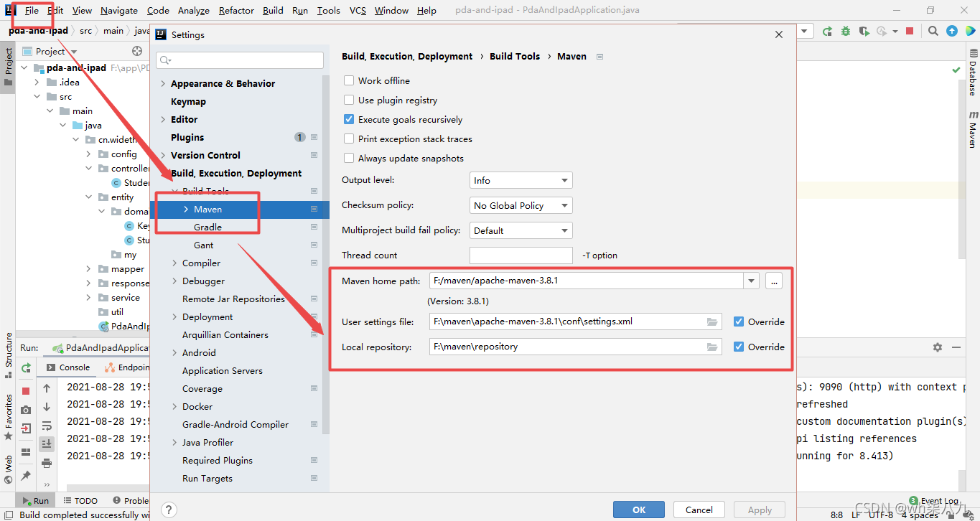This screenshot has height=521, width=980.
Task: Open the TODO tool window tab
Action: [80, 501]
